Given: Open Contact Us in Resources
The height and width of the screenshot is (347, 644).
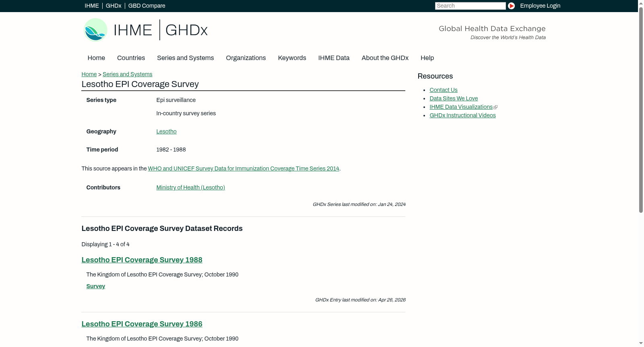Looking at the screenshot, I should pyautogui.click(x=443, y=90).
